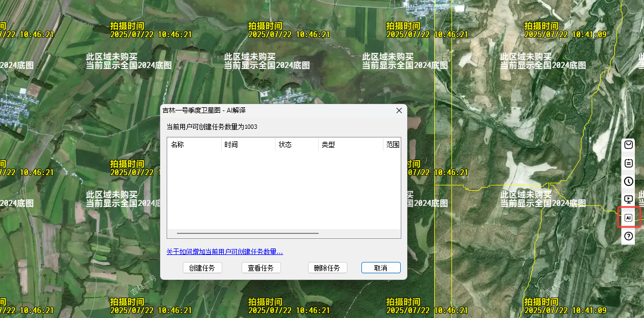Viewport: 644px width, 318px height.
Task: View history using the clock sidebar icon
Action: click(628, 181)
